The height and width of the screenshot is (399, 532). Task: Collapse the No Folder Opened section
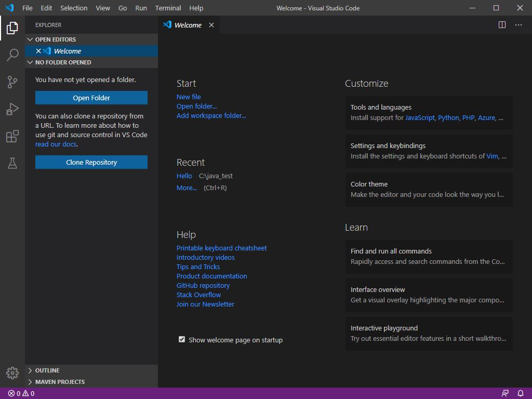91,62
